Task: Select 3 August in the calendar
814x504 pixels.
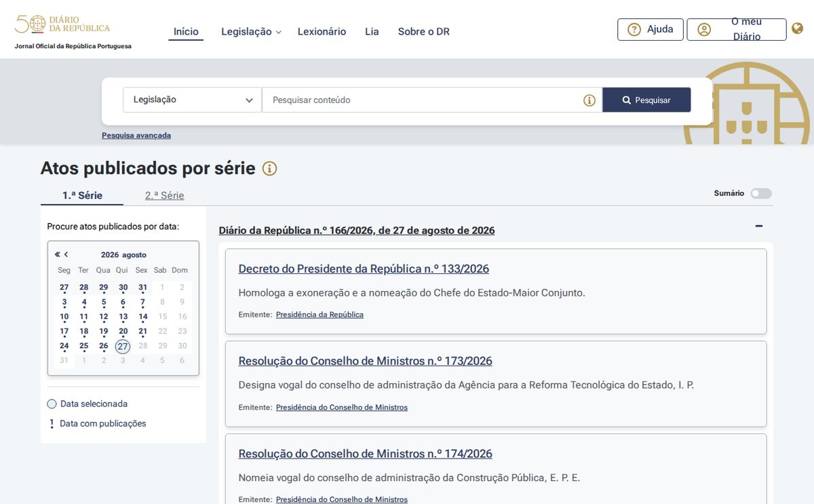Action: pyautogui.click(x=64, y=303)
